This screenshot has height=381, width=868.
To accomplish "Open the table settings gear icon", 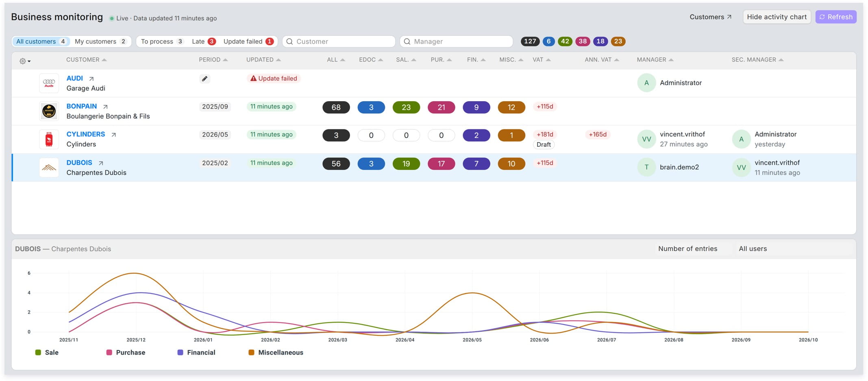I will [25, 61].
